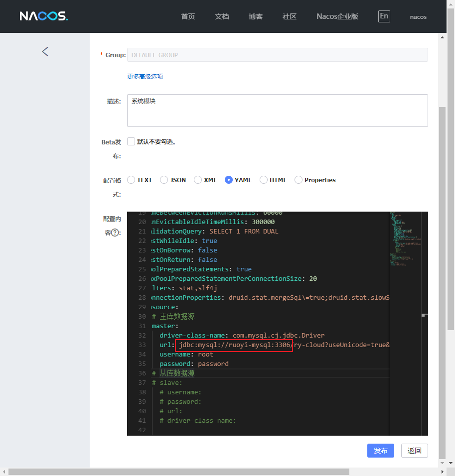The width and height of the screenshot is (455, 476).
Task: Switch language with the En button
Action: tap(384, 16)
